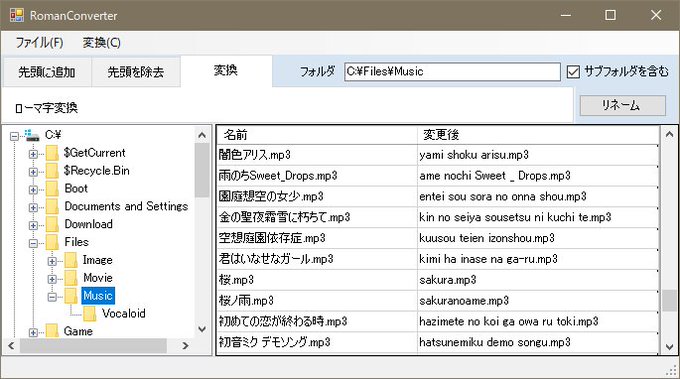Click the Music folder icon
The image size is (680, 379).
71,296
